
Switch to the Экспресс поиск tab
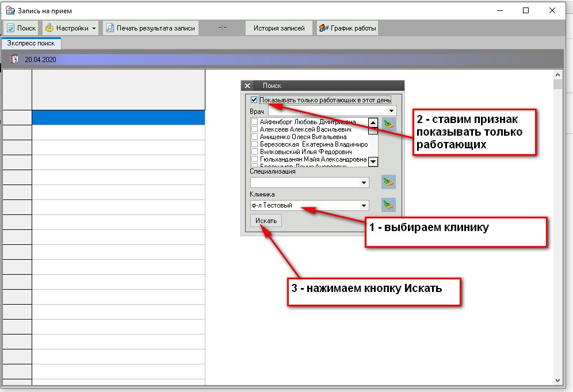[31, 43]
